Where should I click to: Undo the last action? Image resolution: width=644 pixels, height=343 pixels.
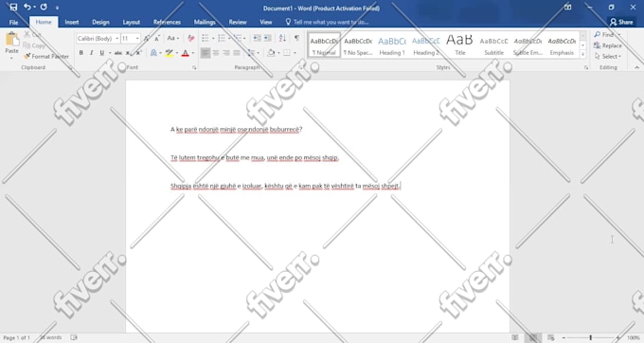click(x=27, y=7)
